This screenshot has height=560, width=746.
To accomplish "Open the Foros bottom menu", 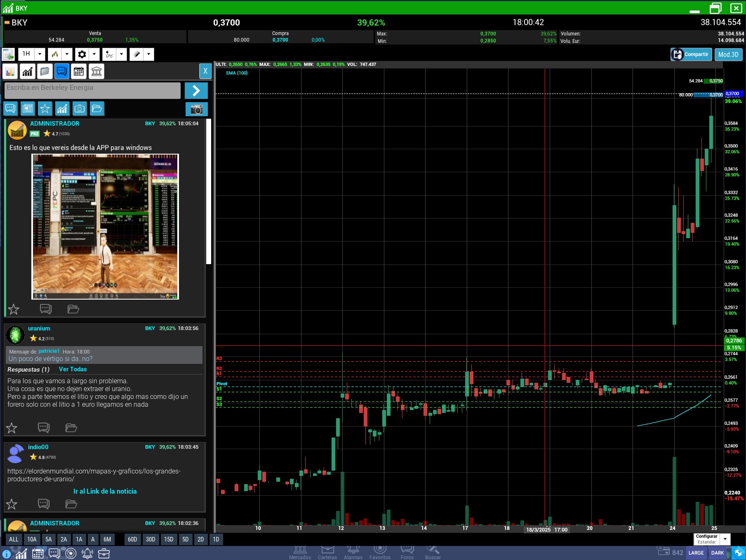I will tap(407, 553).
